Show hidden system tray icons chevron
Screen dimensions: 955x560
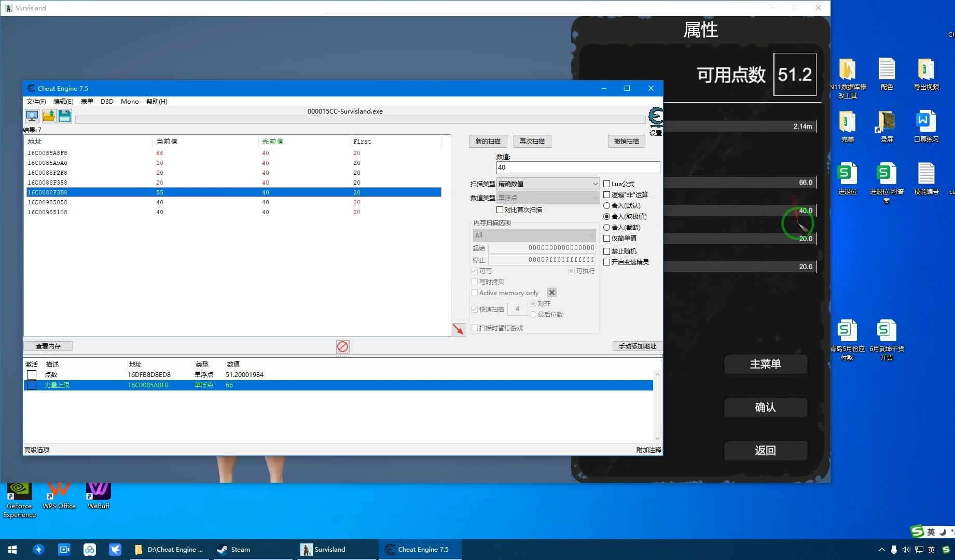tap(881, 550)
